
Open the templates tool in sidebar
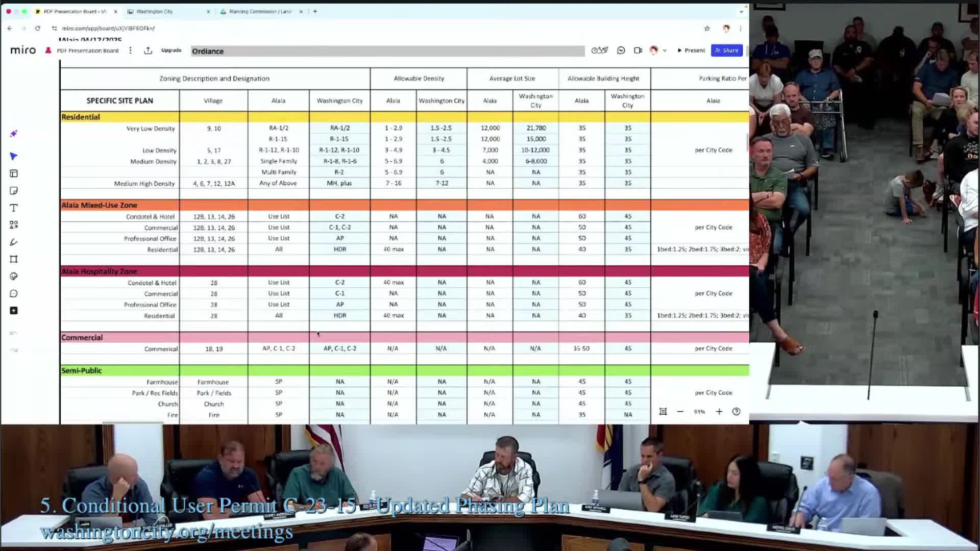(x=14, y=173)
